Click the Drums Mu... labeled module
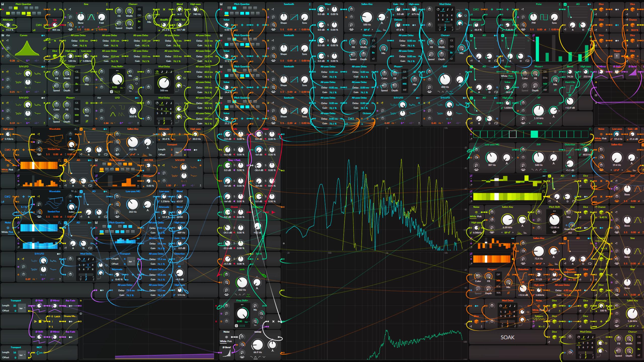This screenshot has height=362, width=644. [70, 316]
